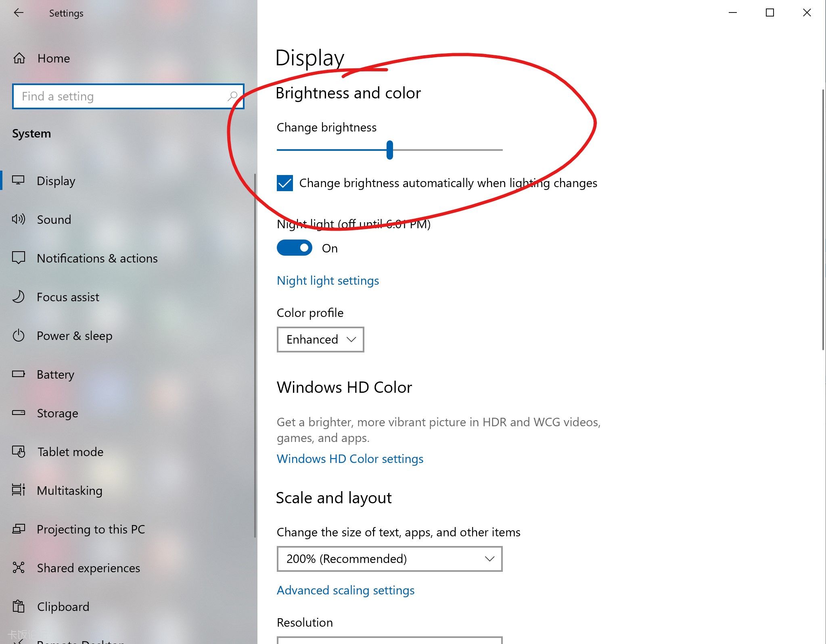Uncheck automatic brightness when lighting changes
Viewport: 826px width, 644px height.
pos(285,183)
